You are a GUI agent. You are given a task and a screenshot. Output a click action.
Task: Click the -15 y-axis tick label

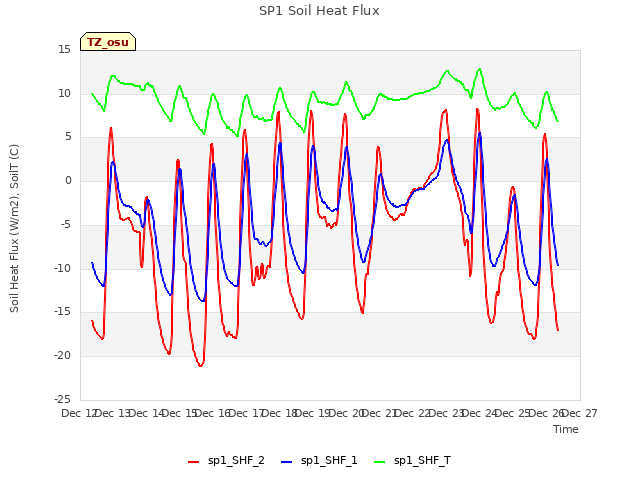(x=62, y=312)
